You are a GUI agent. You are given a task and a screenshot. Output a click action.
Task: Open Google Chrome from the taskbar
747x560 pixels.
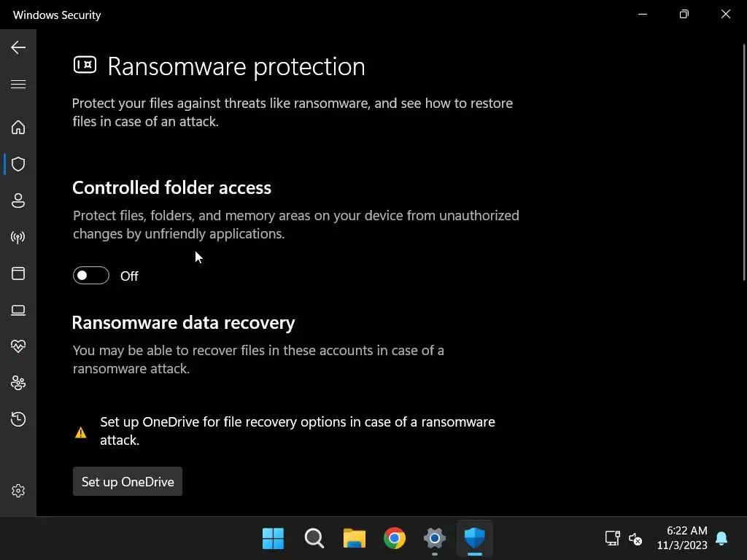395,539
